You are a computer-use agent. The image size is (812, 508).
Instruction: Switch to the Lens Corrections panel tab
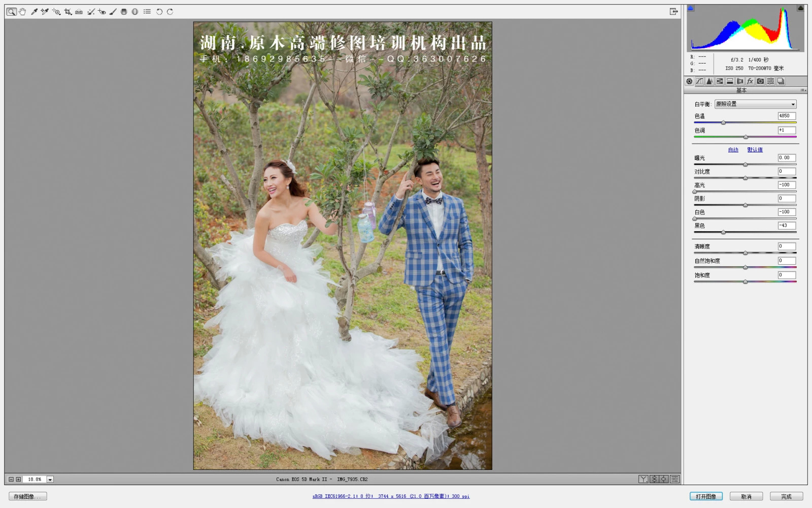click(740, 81)
